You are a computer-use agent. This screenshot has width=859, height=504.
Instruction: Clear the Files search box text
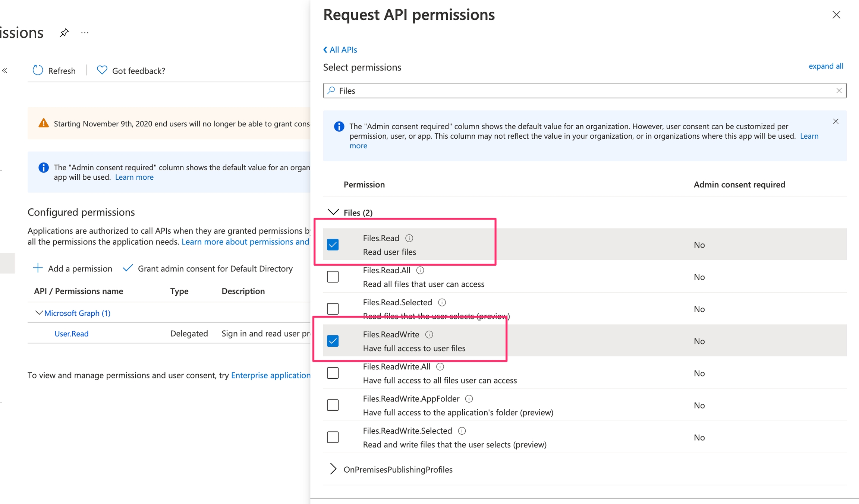(838, 91)
